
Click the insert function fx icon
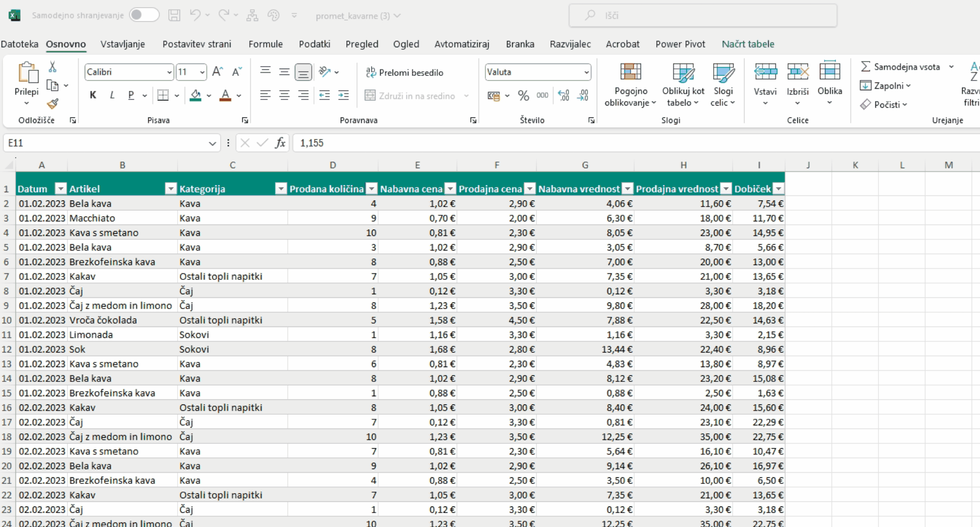[280, 143]
